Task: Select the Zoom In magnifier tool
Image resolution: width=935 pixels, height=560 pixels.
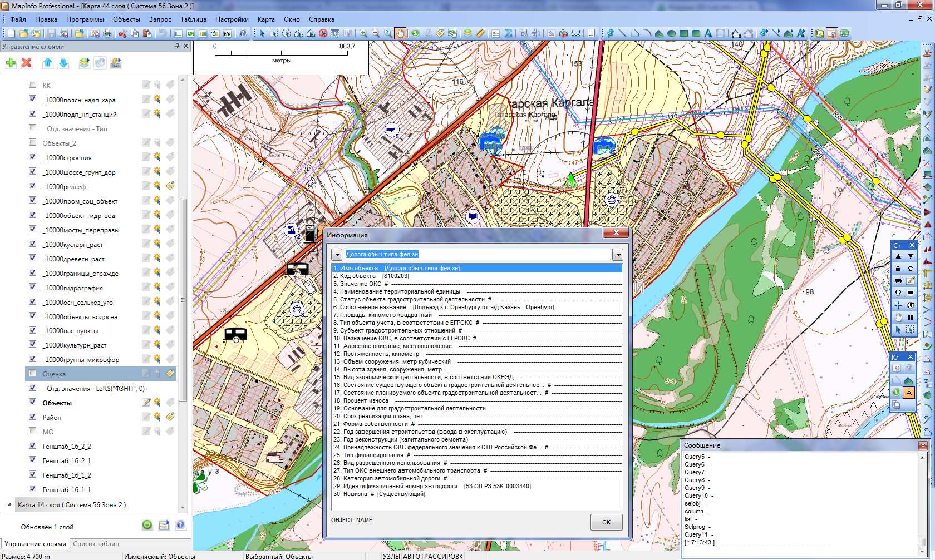Action: 363,33
